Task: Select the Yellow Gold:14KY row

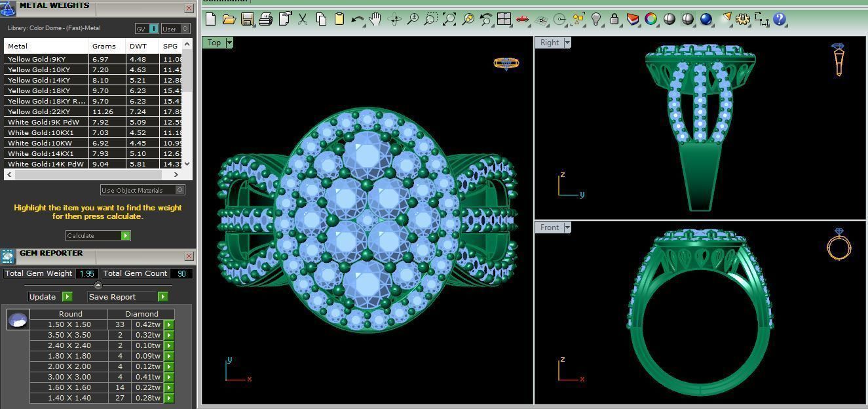Action: click(x=93, y=80)
